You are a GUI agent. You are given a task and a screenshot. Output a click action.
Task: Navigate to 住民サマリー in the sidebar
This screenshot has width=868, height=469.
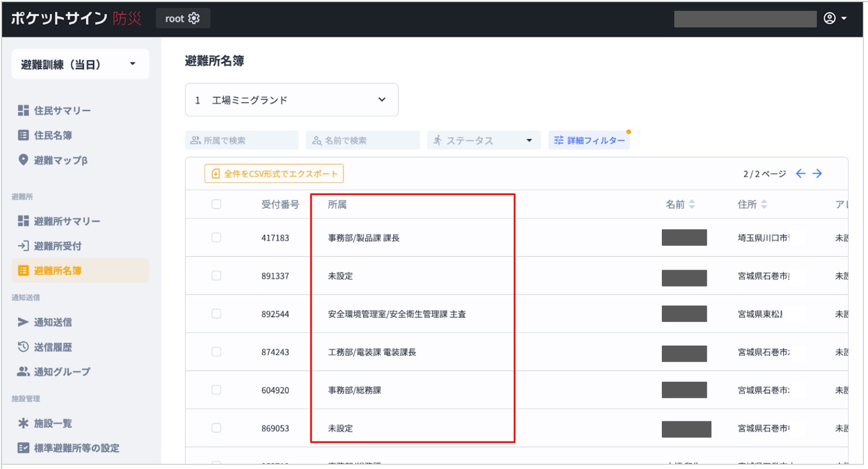[62, 111]
